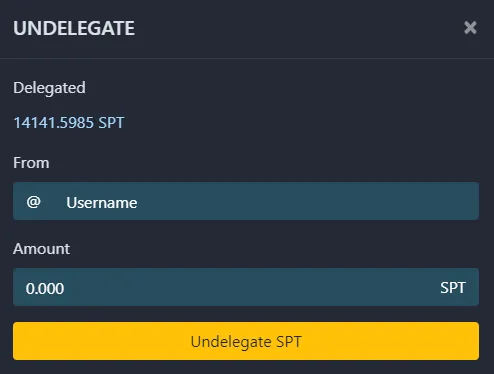
Task: Use max amount by clicking blue SPT balance
Action: coord(69,123)
